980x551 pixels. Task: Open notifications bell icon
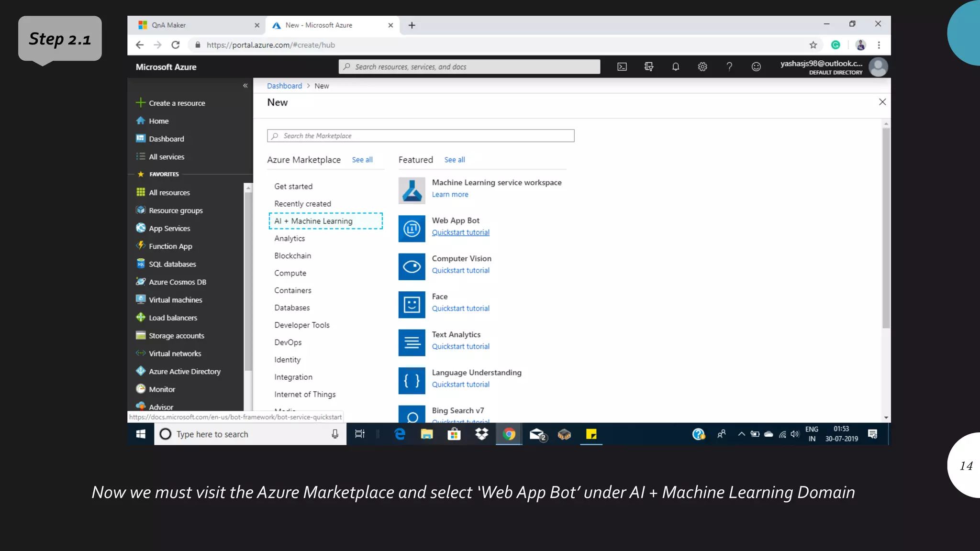[x=676, y=67]
